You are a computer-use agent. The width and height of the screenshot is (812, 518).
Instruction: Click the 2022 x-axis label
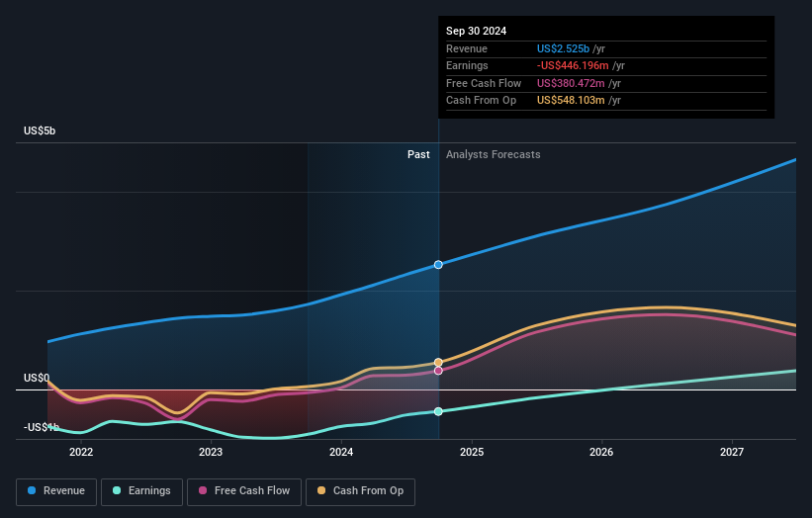pyautogui.click(x=81, y=452)
